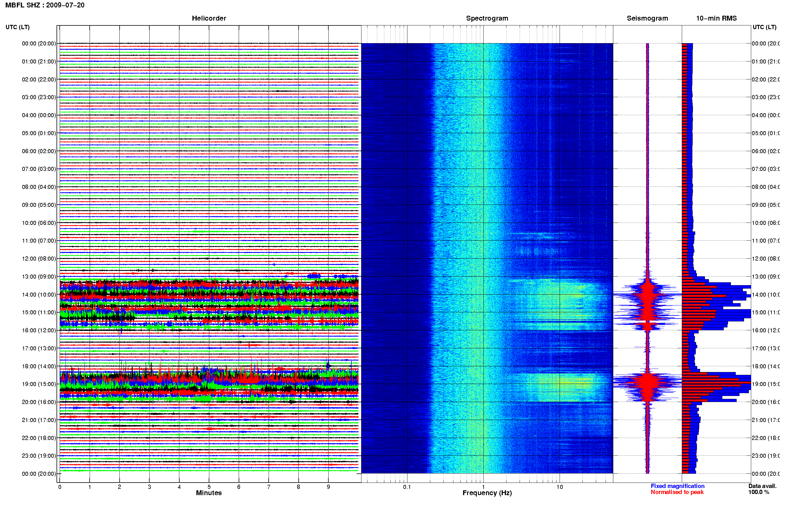Click the '0.1' tick on Frequency axis
The height and width of the screenshot is (508, 812).
(407, 487)
